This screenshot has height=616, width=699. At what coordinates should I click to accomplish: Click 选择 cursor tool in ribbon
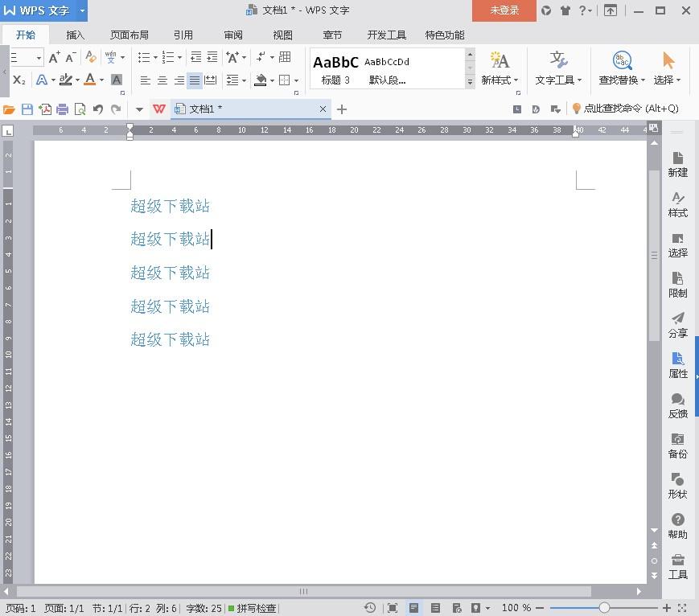click(x=667, y=69)
